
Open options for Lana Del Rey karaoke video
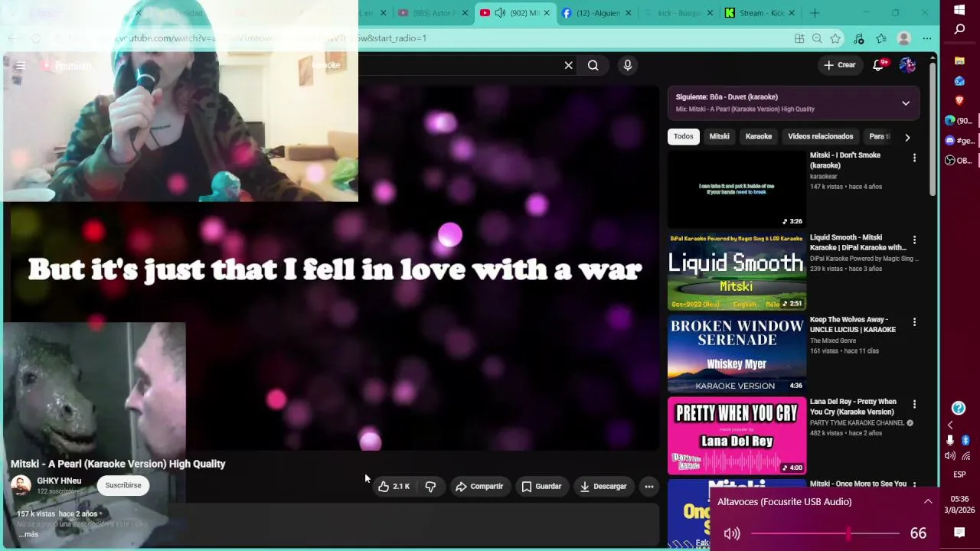coord(914,404)
